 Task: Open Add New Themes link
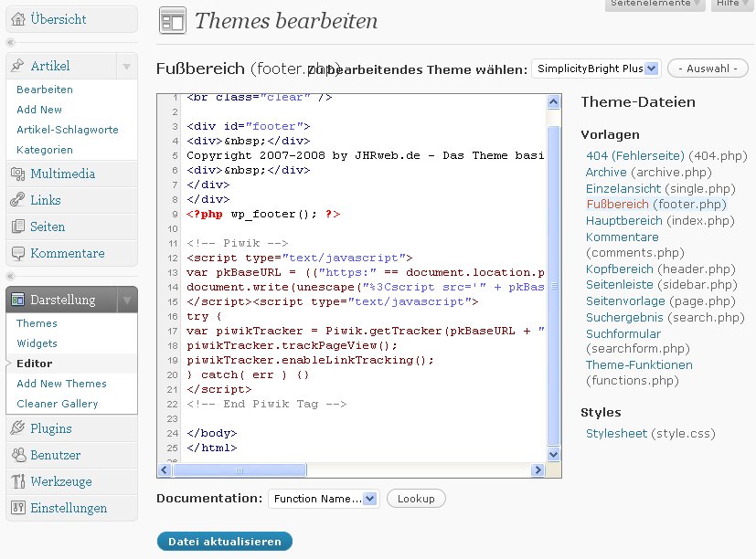click(x=62, y=384)
